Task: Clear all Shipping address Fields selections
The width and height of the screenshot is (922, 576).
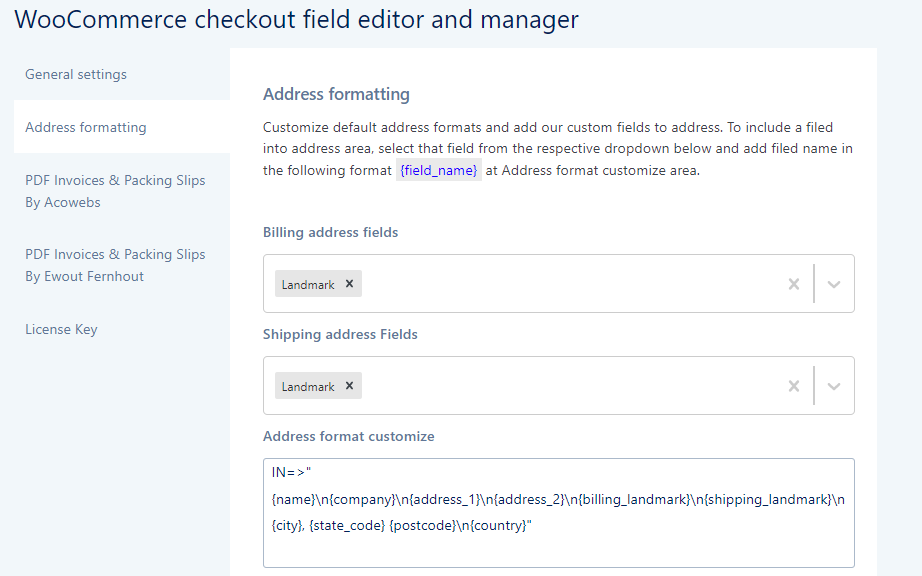Action: point(794,386)
